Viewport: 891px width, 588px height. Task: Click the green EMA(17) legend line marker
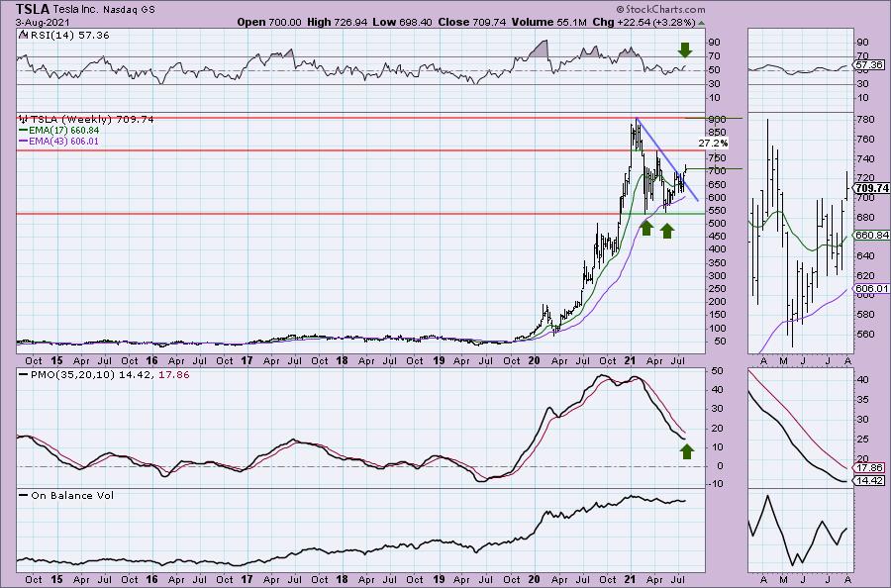(24, 130)
